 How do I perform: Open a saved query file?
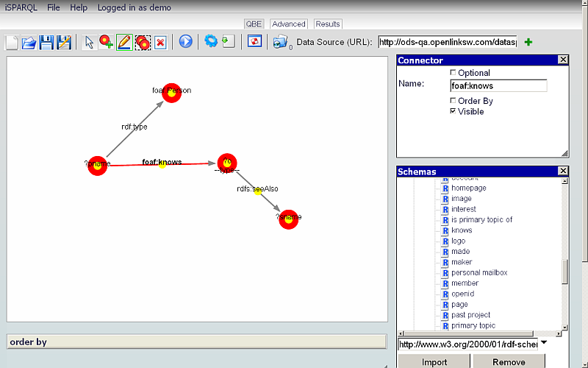pyautogui.click(x=29, y=42)
